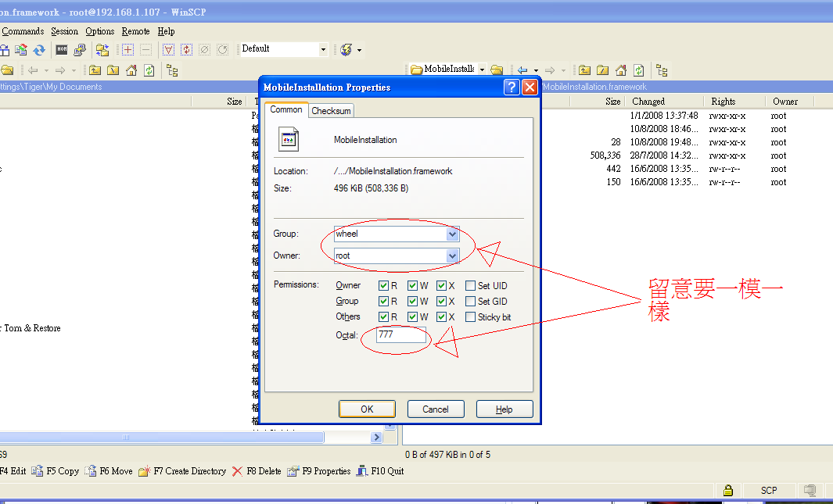
Task: Expand the Owner dropdown showing root
Action: coord(452,256)
